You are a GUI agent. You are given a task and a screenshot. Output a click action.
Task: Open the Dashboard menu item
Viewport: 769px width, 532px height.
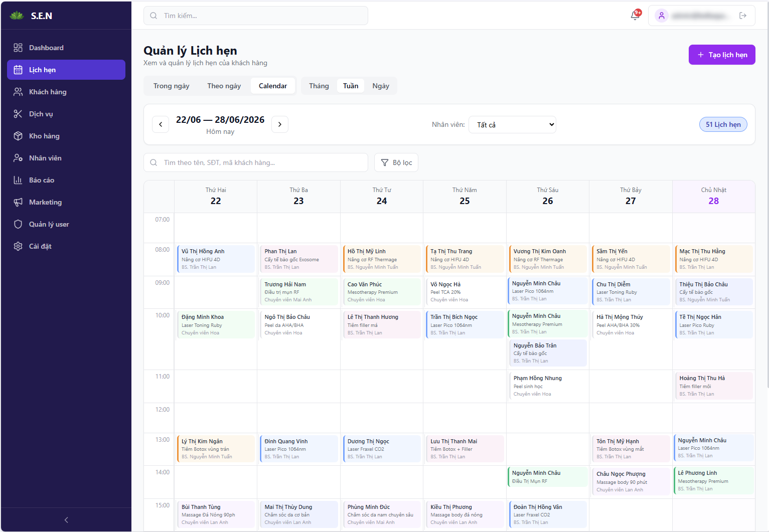(66, 48)
